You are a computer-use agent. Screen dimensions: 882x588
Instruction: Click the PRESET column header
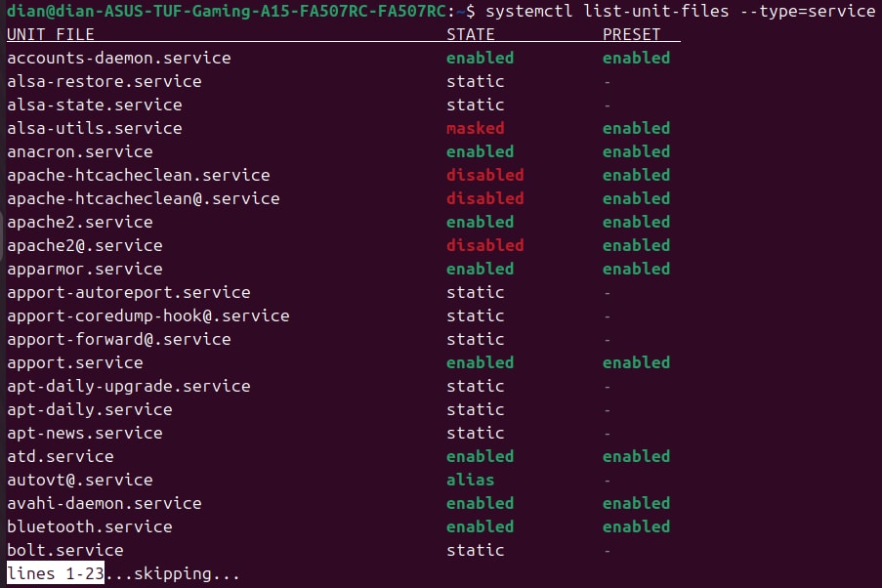tap(631, 34)
